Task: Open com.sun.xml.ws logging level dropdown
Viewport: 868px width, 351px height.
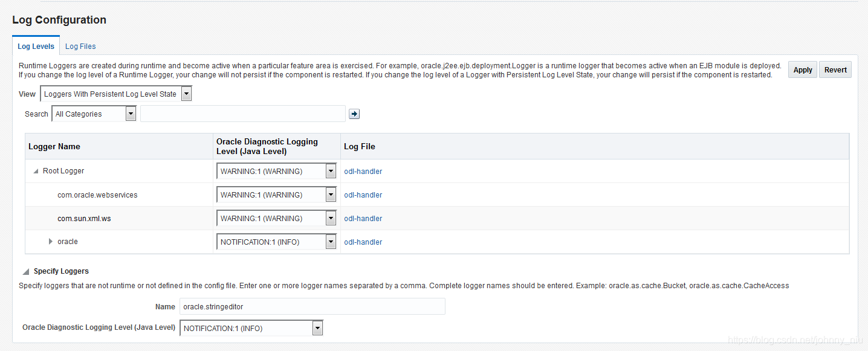Action: coord(276,218)
